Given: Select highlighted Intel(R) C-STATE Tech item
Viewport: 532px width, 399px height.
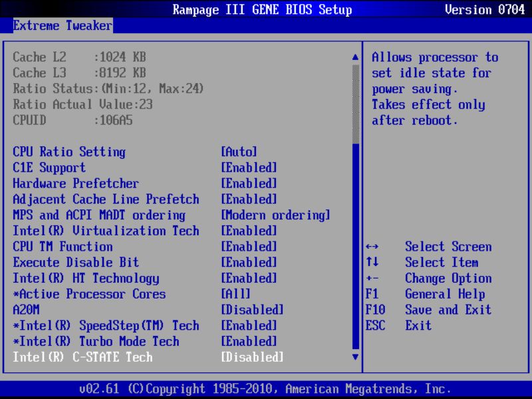Looking at the screenshot, I should [82, 357].
